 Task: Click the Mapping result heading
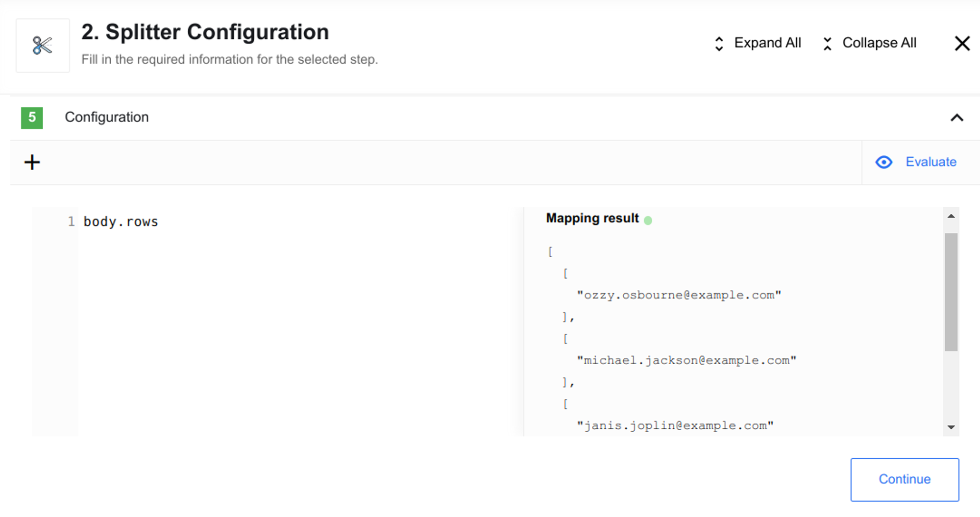pyautogui.click(x=592, y=218)
